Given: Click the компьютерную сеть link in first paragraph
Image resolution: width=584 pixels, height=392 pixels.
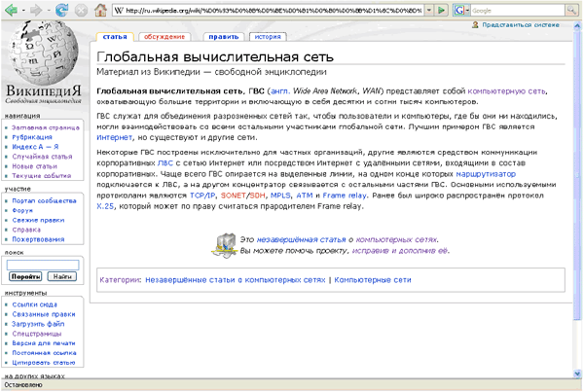Looking at the screenshot, I should tap(507, 91).
